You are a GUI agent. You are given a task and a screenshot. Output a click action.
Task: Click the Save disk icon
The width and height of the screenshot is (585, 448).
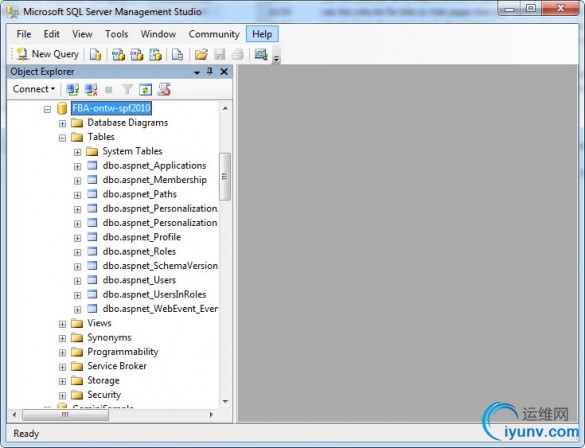tap(220, 55)
